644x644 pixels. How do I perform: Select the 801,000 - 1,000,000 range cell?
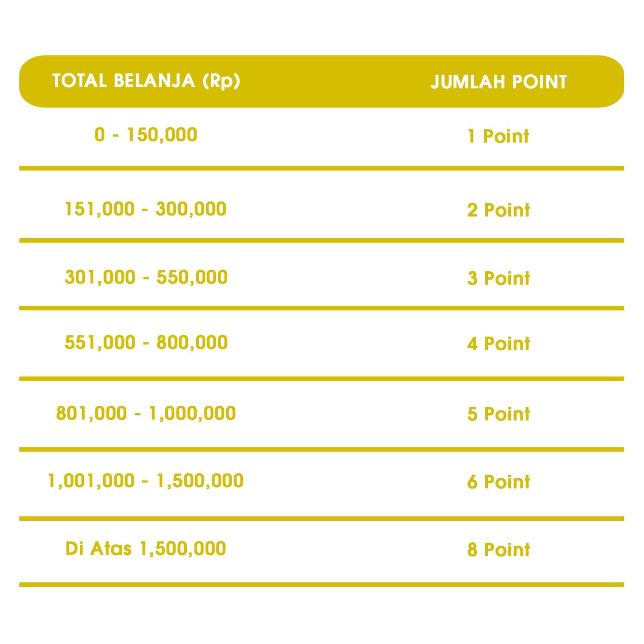pyautogui.click(x=146, y=413)
